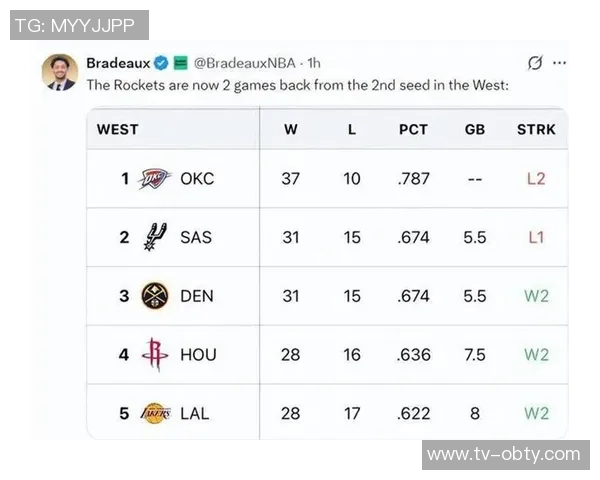The height and width of the screenshot is (480, 600).
Task: Click the GB column header
Action: pyautogui.click(x=475, y=129)
